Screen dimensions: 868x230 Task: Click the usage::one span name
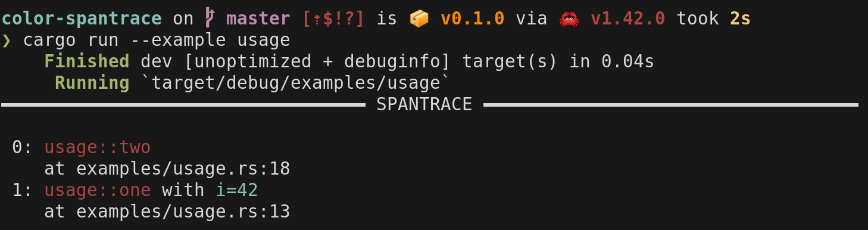click(x=98, y=190)
